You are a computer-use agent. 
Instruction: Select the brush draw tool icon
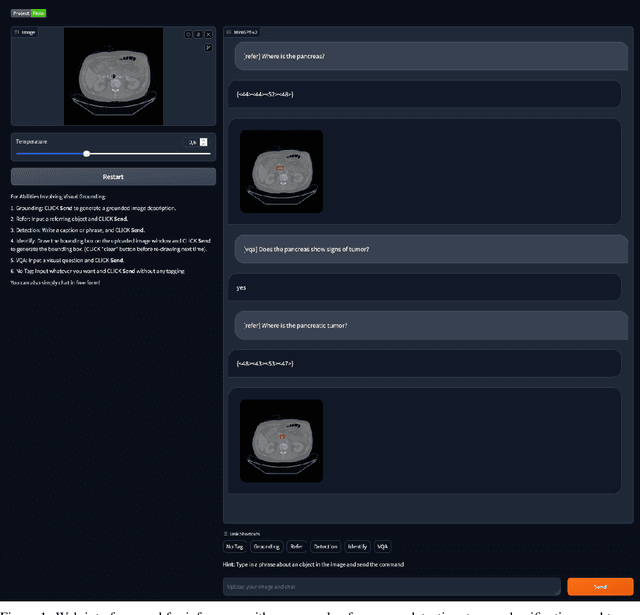(208, 48)
